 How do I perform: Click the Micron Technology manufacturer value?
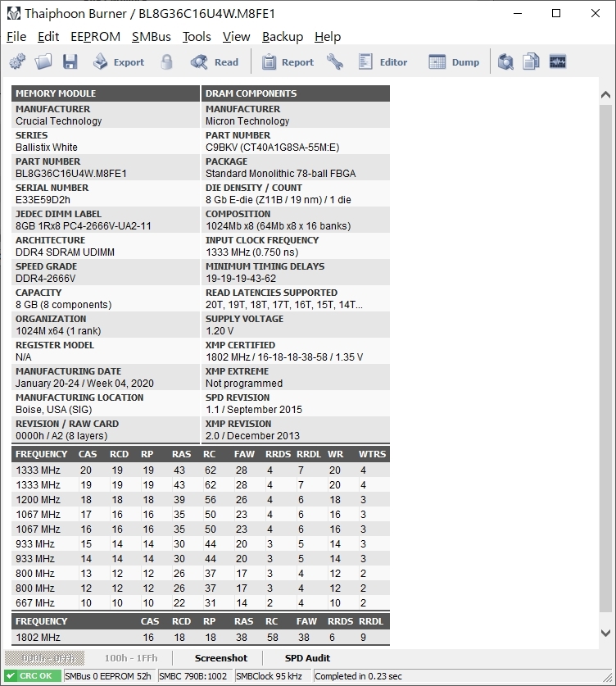247,121
